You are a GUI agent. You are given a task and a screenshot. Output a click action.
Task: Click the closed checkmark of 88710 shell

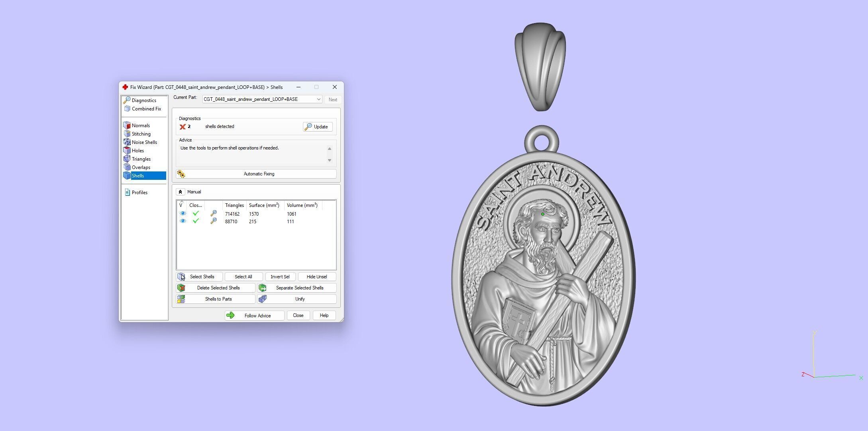click(x=196, y=221)
